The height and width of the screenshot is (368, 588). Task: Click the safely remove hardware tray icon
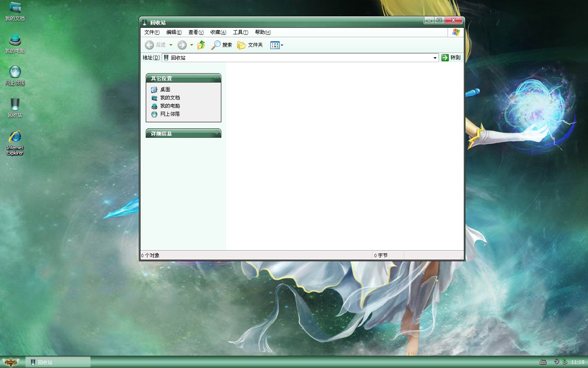pyautogui.click(x=564, y=361)
